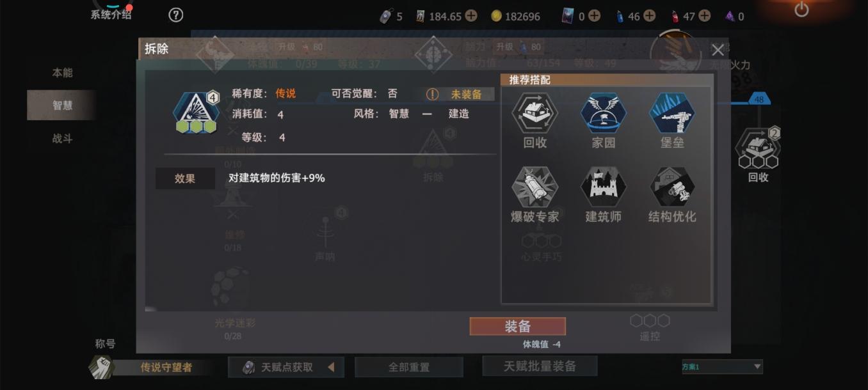
Task: Open the help question mark icon
Action: tap(175, 15)
